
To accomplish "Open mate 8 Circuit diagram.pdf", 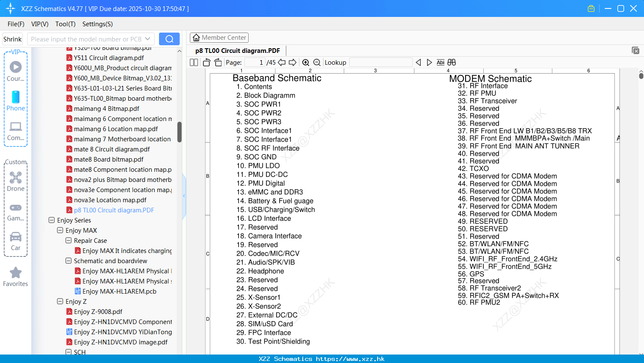I will pyautogui.click(x=112, y=149).
